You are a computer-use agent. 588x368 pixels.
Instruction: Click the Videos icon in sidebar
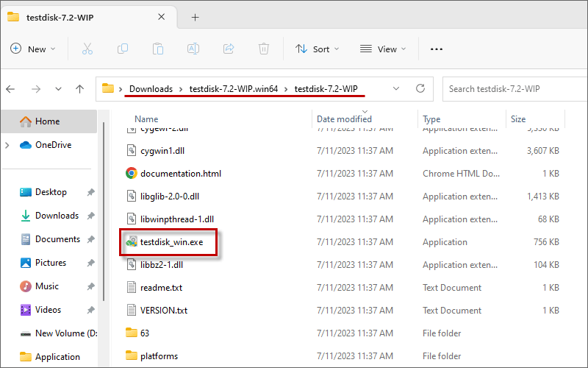click(26, 310)
